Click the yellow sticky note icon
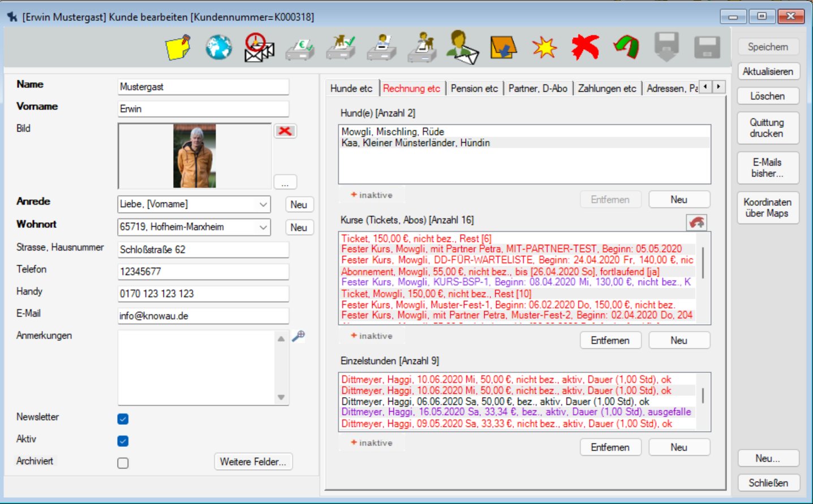This screenshot has width=813, height=504. (178, 48)
